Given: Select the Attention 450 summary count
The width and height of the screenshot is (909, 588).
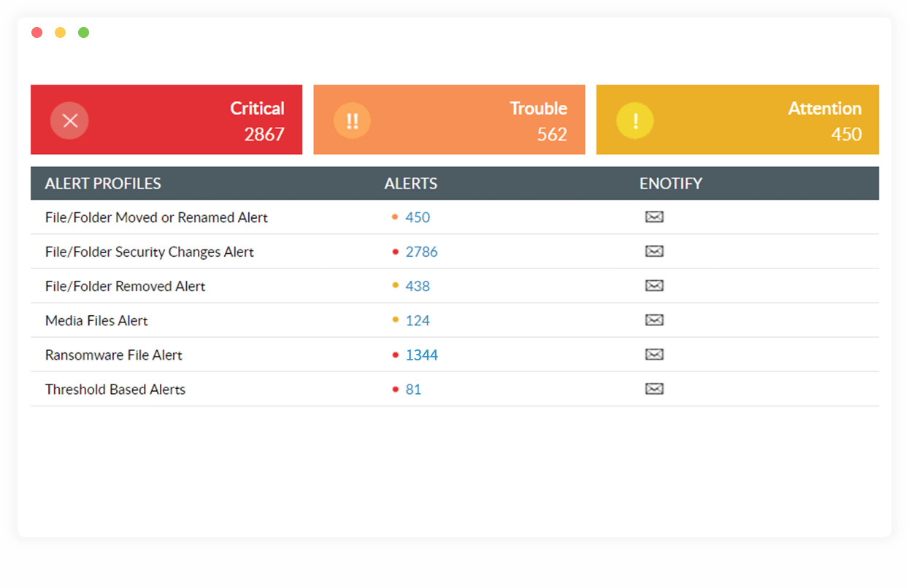Looking at the screenshot, I should (846, 134).
